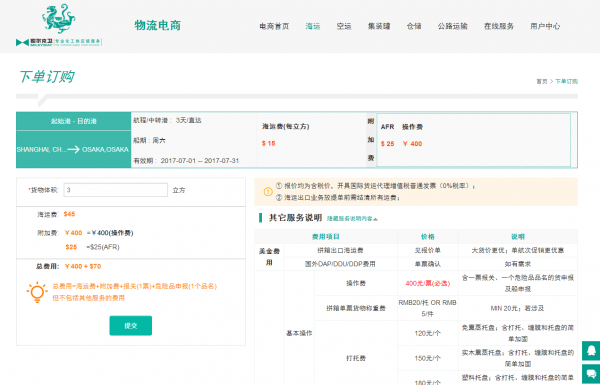The width and height of the screenshot is (600, 385).
Task: Click the 物流电商 site title
Action: pos(157,25)
